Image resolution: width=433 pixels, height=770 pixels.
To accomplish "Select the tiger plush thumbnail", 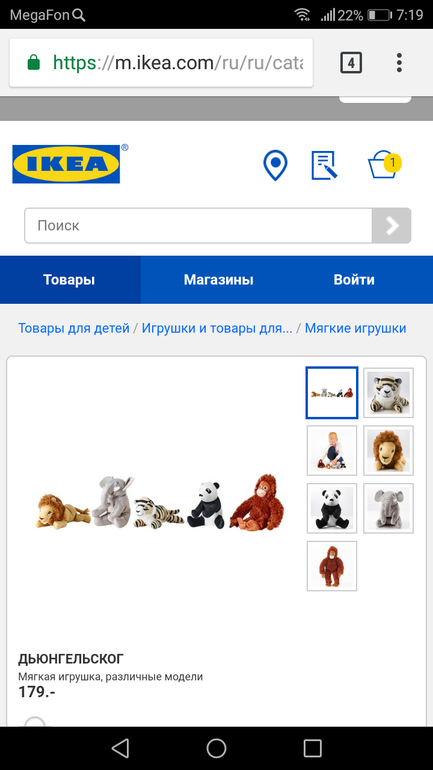I will 388,392.
